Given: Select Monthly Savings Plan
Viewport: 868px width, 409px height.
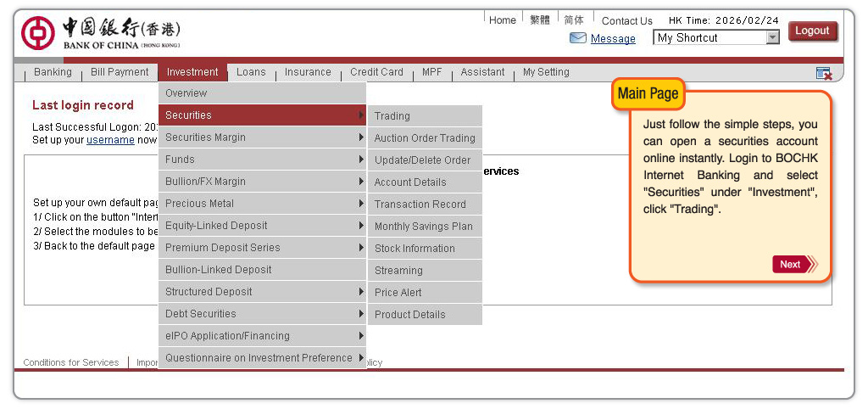Looking at the screenshot, I should click(x=426, y=226).
